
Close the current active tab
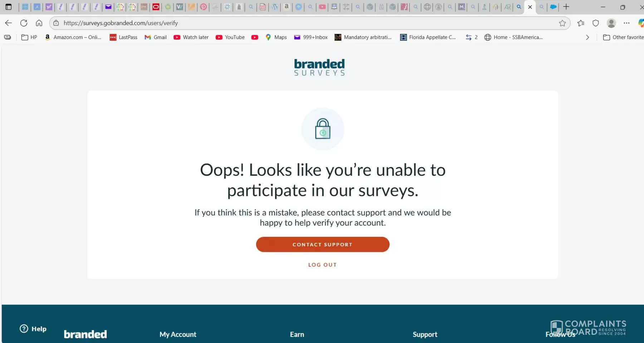pyautogui.click(x=530, y=7)
